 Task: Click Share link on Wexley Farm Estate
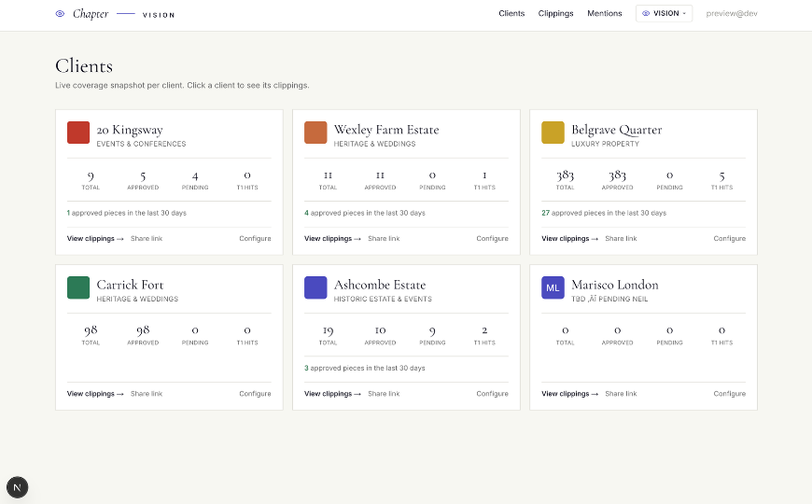coord(384,239)
